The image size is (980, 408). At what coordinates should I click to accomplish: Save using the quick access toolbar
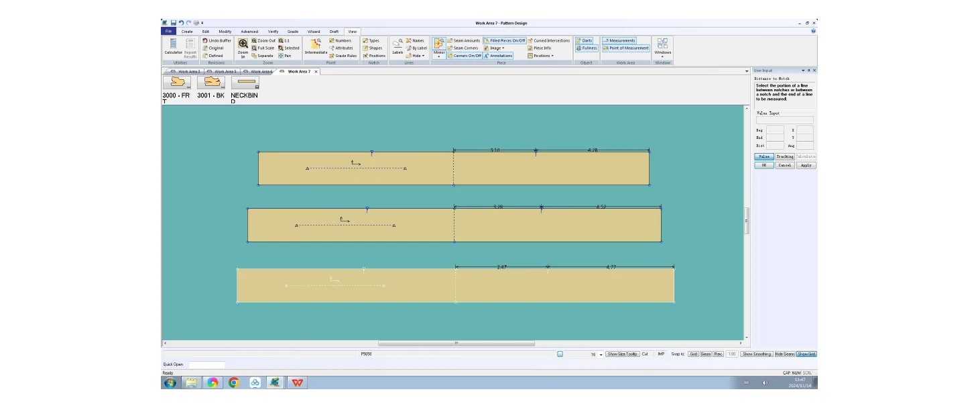click(x=174, y=23)
